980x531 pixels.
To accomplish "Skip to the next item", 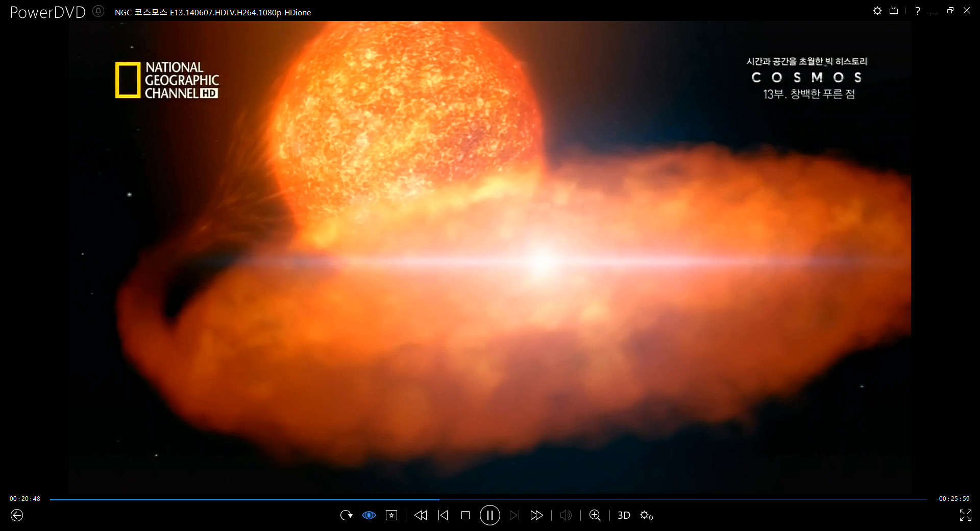I will point(514,515).
